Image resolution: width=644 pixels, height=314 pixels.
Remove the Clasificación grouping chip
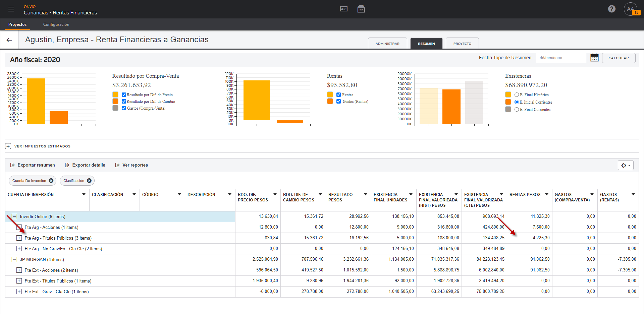point(89,181)
